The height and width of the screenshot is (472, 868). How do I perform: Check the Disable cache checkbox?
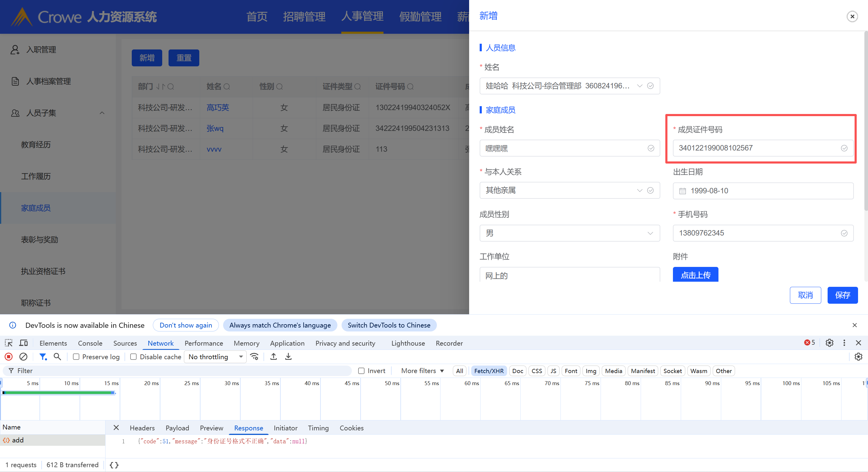point(134,357)
